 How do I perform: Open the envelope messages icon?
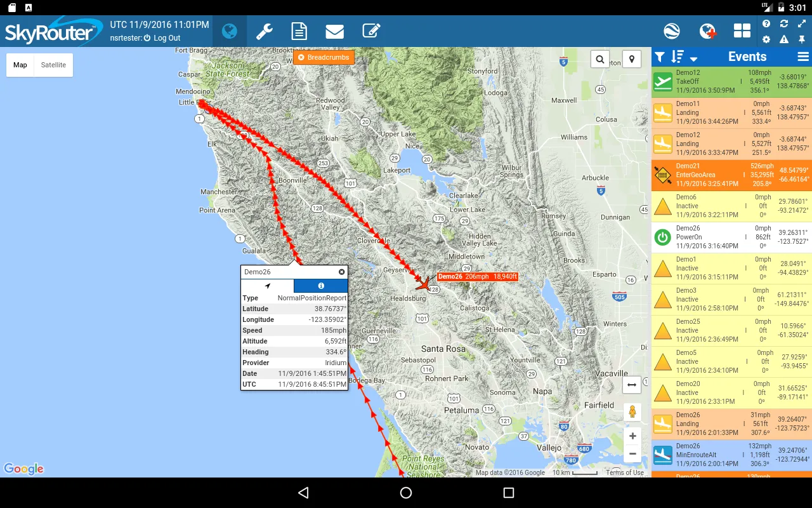click(x=335, y=31)
